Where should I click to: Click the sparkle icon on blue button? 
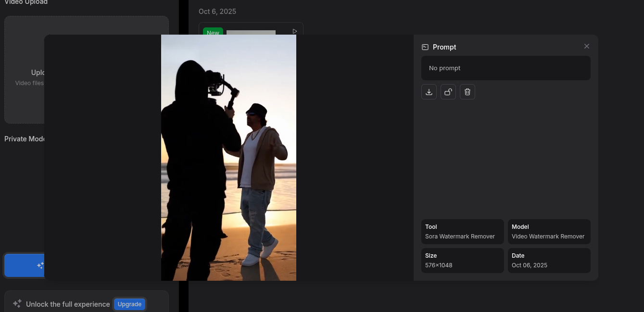coord(40,265)
